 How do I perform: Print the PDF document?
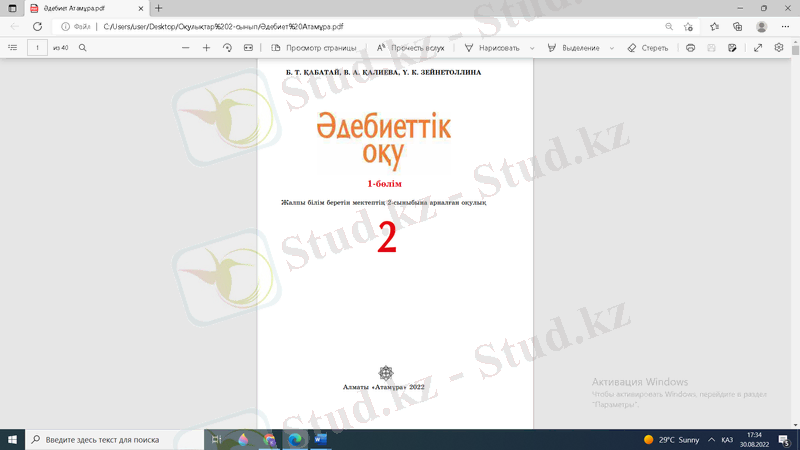pos(690,47)
